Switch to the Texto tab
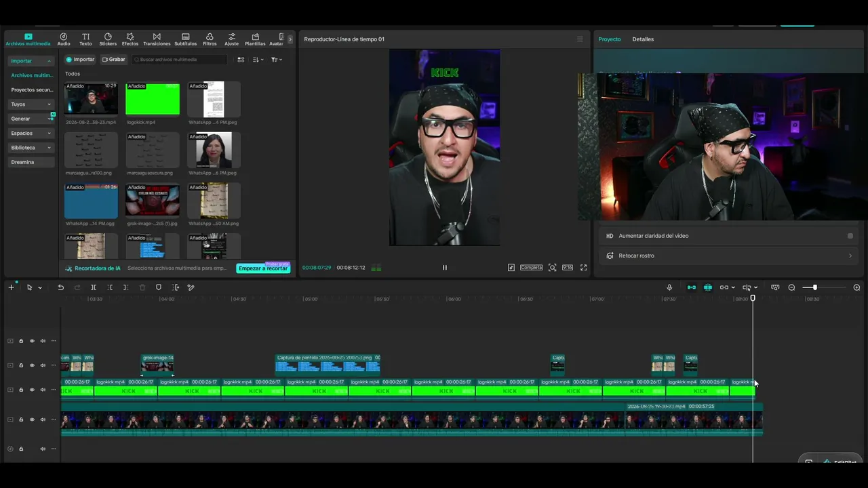This screenshot has width=868, height=488. click(85, 39)
